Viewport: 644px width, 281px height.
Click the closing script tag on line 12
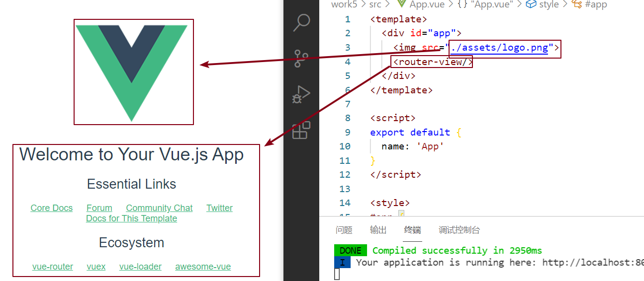396,175
